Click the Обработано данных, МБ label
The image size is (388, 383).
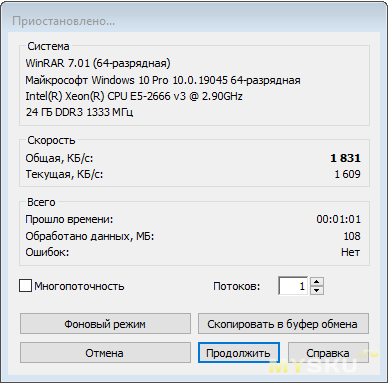(90, 236)
